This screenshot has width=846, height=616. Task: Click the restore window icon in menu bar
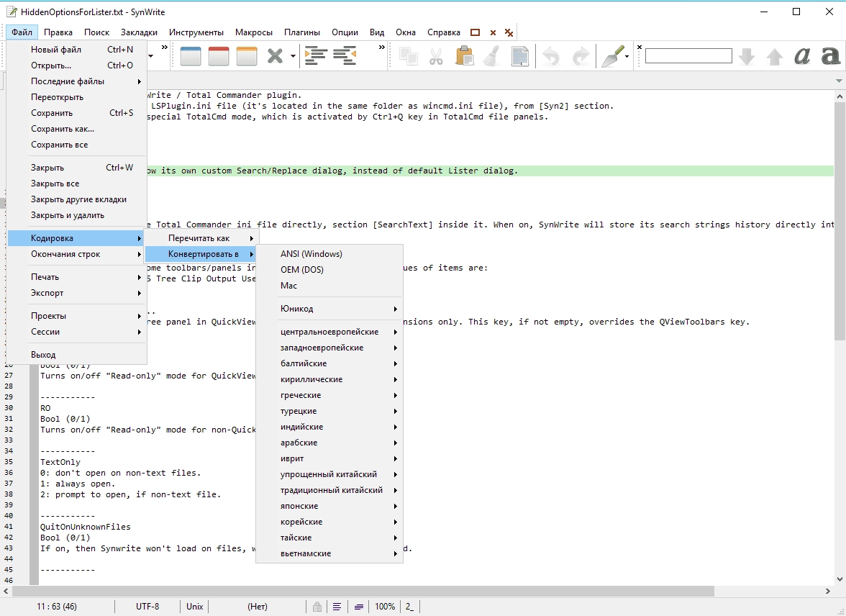(475, 32)
